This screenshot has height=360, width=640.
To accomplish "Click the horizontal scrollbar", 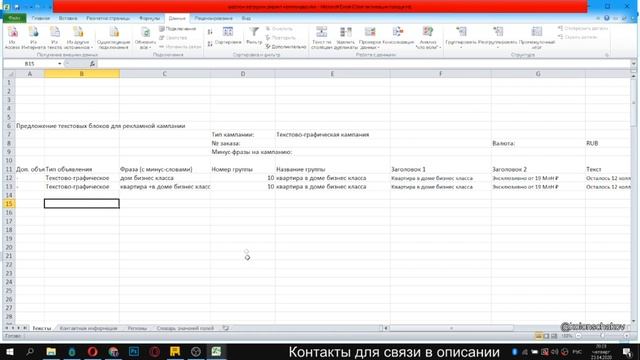I will 451,328.
